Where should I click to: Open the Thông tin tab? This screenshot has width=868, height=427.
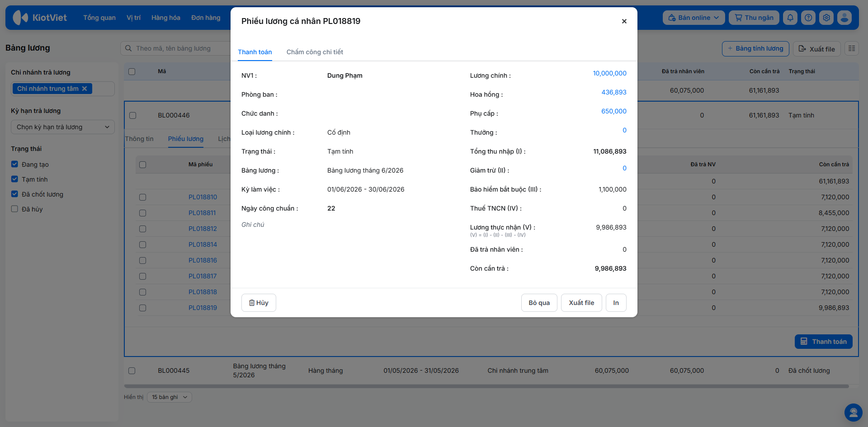tap(139, 139)
